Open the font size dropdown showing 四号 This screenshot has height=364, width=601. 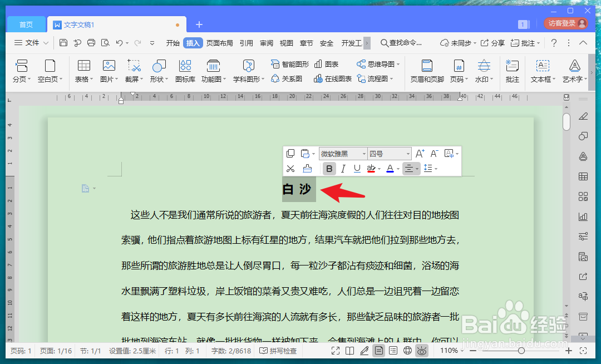tap(408, 153)
